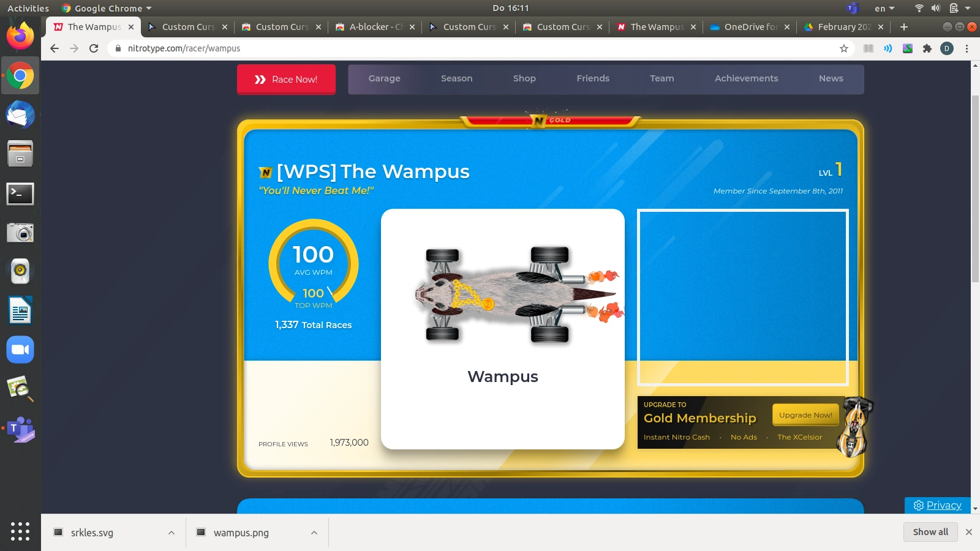Reload the nitrotype page
This screenshot has height=551, width=980.
coord(92,48)
